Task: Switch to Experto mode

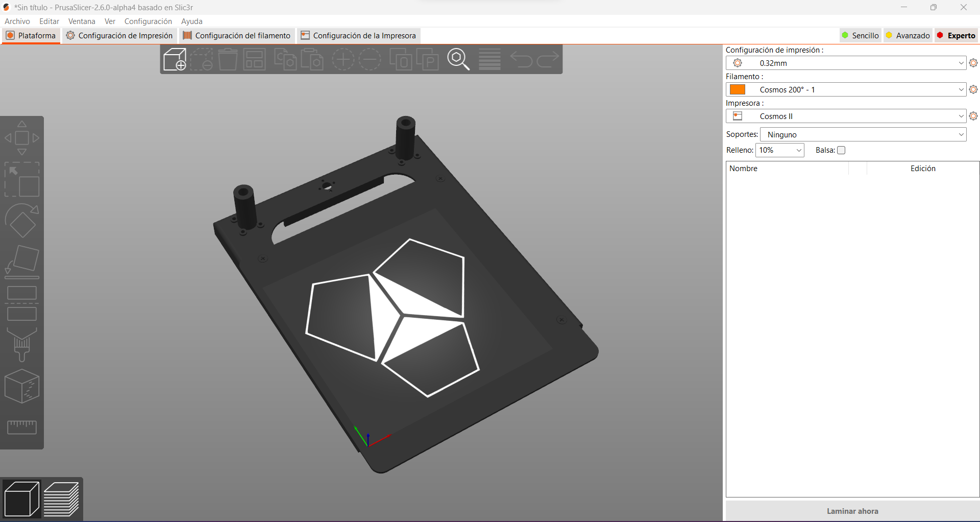Action: click(957, 35)
